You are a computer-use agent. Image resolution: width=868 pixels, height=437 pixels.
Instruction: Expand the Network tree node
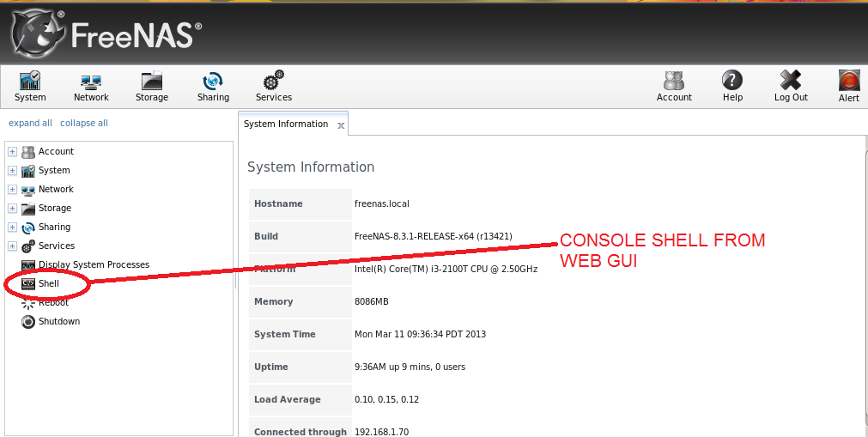click(x=12, y=189)
